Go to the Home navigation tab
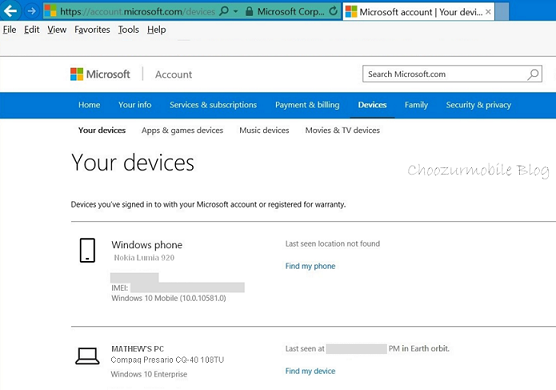 pos(89,105)
